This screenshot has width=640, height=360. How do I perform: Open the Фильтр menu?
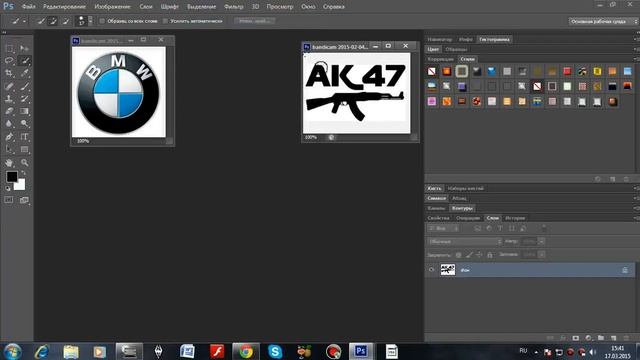(233, 7)
